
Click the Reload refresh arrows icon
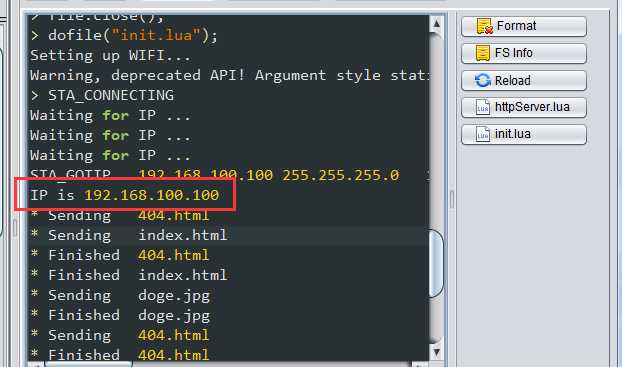[x=483, y=80]
